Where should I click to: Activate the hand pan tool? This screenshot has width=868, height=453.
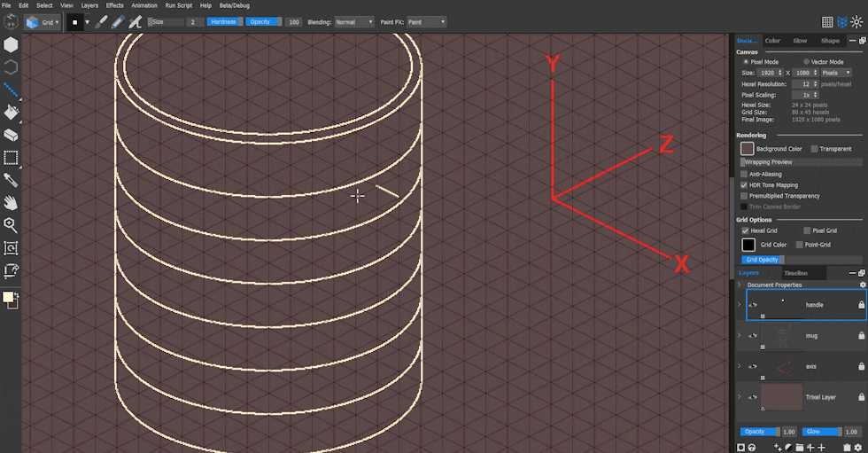pos(11,203)
